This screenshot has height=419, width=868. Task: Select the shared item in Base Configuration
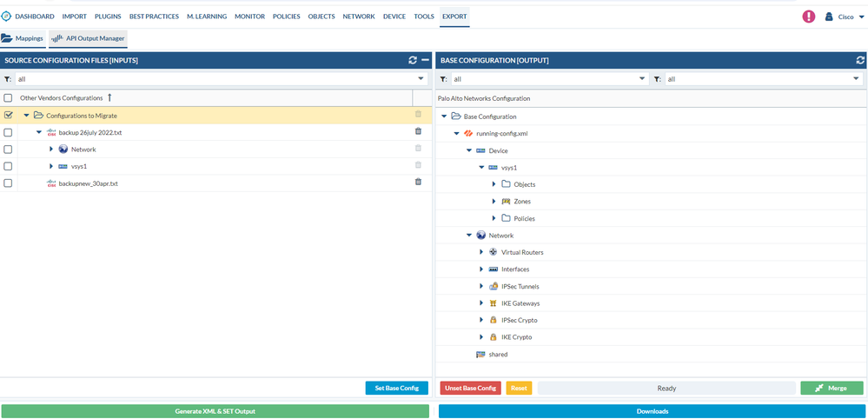tap(497, 355)
